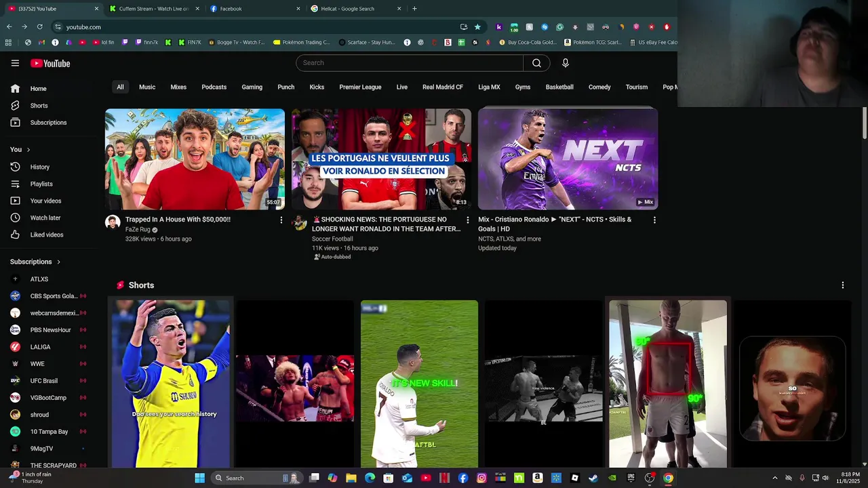Open Dad sees your search history short
This screenshot has height=488, width=868.
point(171,384)
